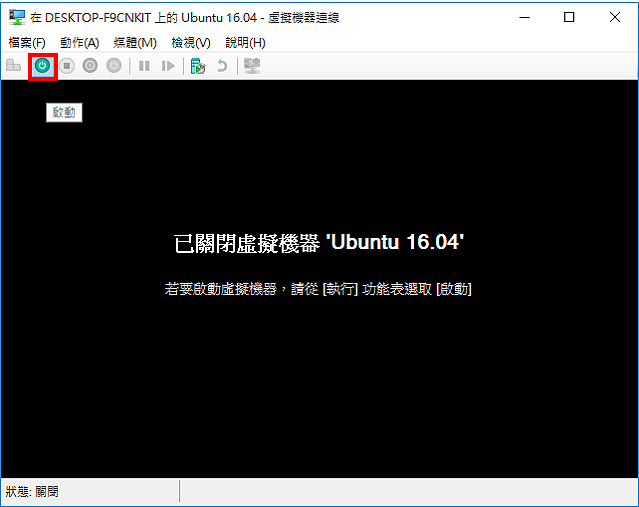The image size is (639, 507).
Task: Click the Save state toolbar icon
Action: click(x=114, y=66)
